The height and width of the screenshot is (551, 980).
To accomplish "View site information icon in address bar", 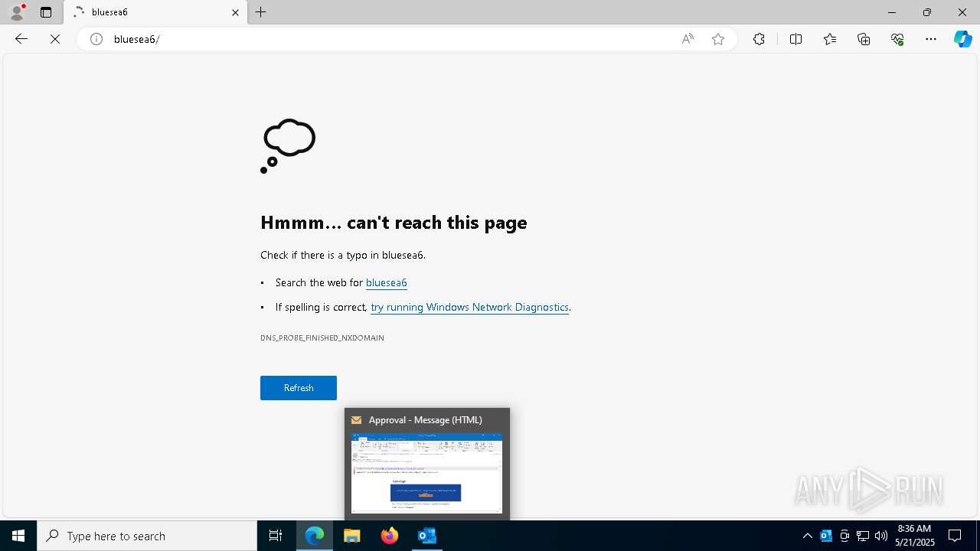I will pyautogui.click(x=96, y=39).
